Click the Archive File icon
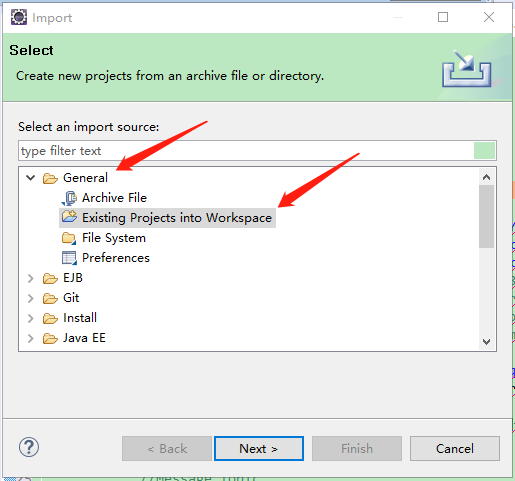 click(x=69, y=198)
